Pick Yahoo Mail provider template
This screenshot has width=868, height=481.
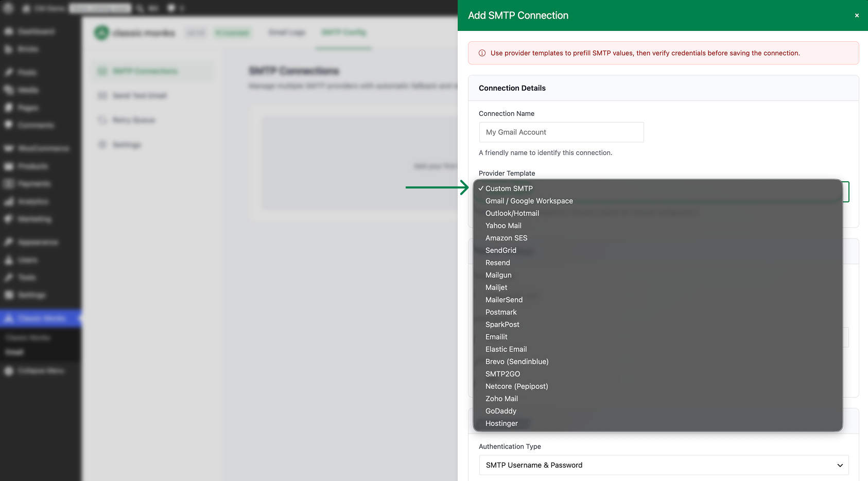pos(657,226)
